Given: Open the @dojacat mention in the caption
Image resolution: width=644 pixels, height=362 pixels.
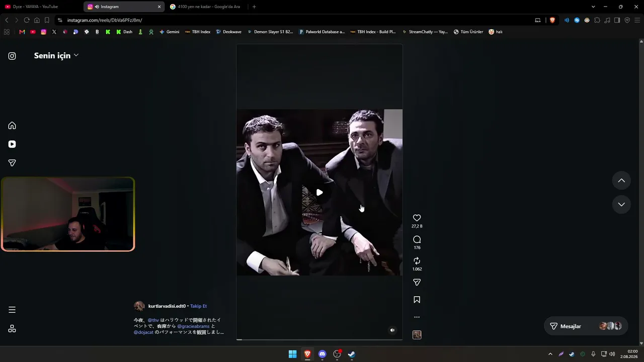Looking at the screenshot, I should pos(143,332).
